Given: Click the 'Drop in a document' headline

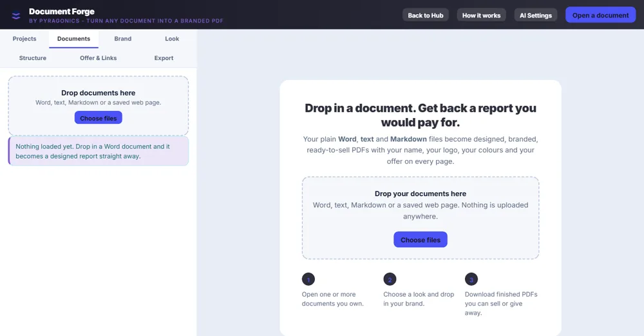Looking at the screenshot, I should point(420,115).
